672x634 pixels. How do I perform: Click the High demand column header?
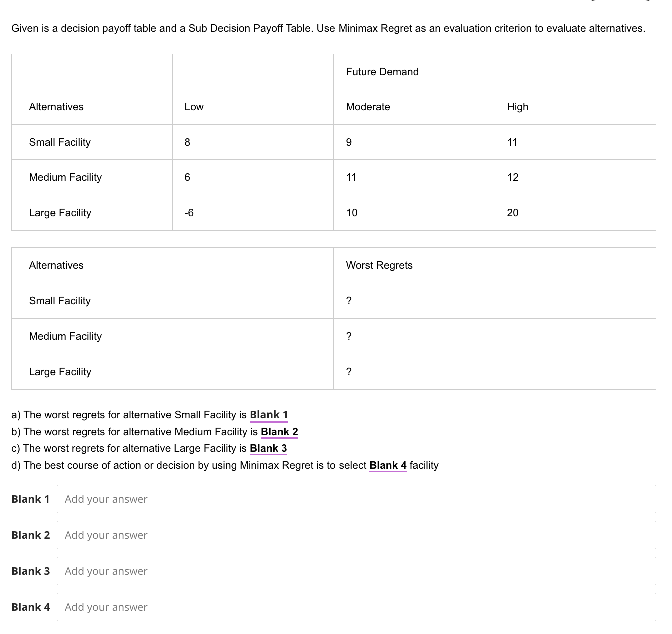pyautogui.click(x=517, y=107)
